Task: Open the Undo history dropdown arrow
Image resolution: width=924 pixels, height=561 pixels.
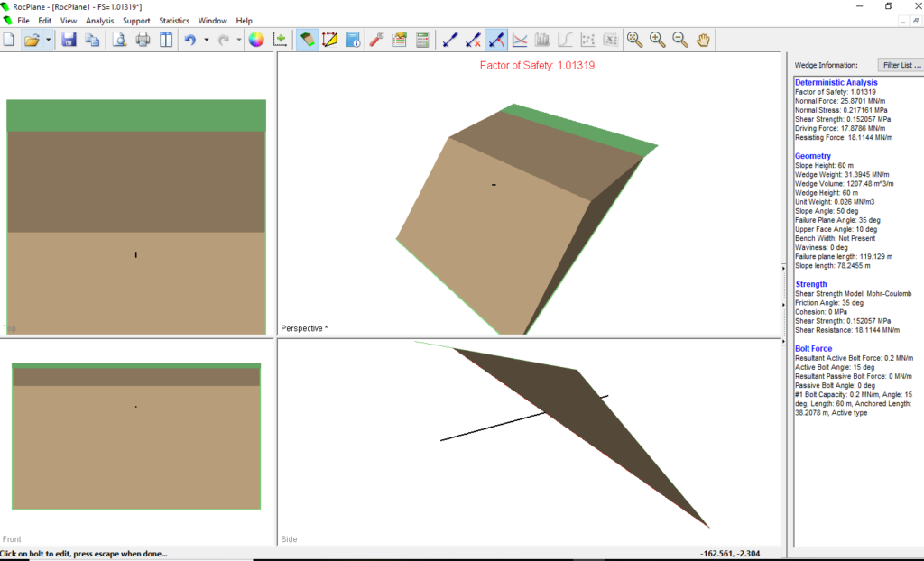Action: 207,40
